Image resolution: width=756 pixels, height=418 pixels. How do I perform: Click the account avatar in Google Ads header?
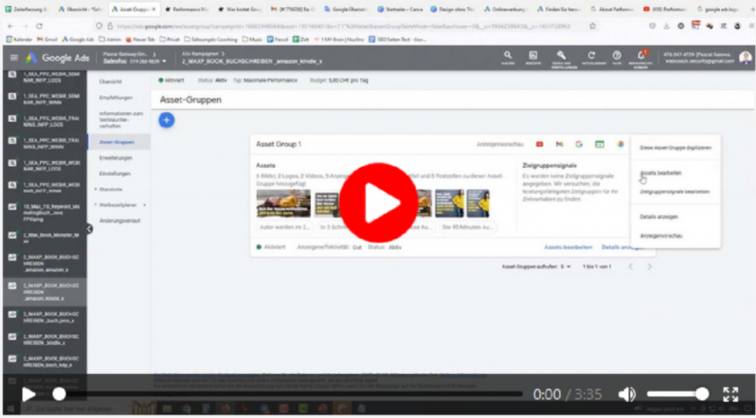(x=745, y=58)
